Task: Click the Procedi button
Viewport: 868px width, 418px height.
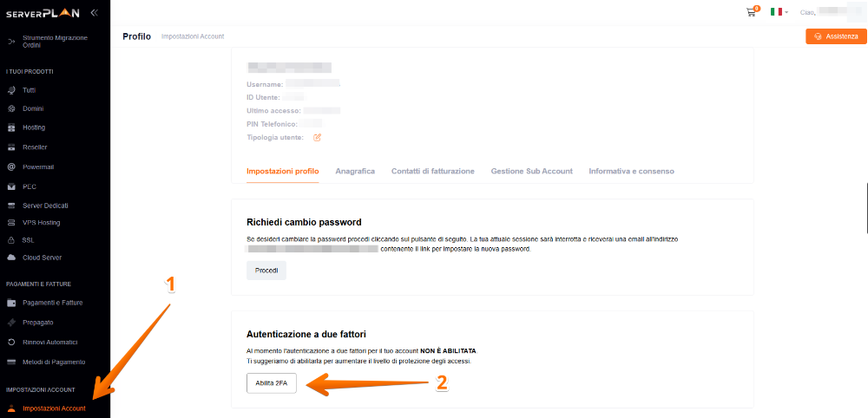Action: 266,271
